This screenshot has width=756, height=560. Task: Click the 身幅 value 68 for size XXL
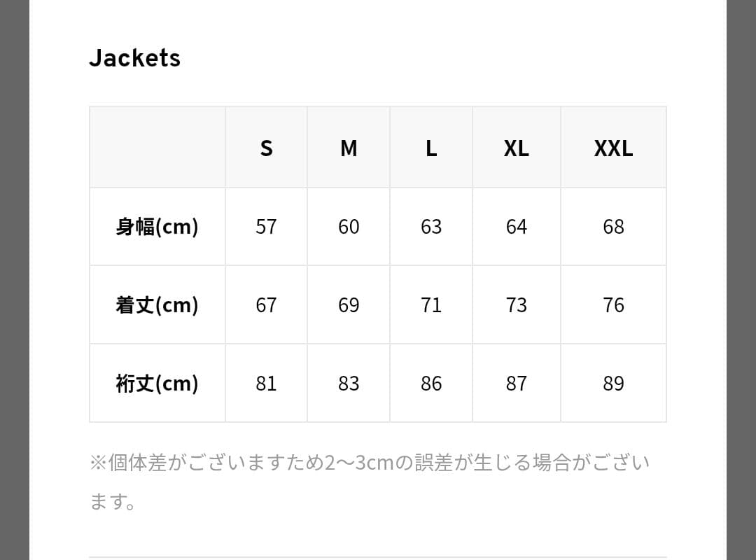click(613, 227)
